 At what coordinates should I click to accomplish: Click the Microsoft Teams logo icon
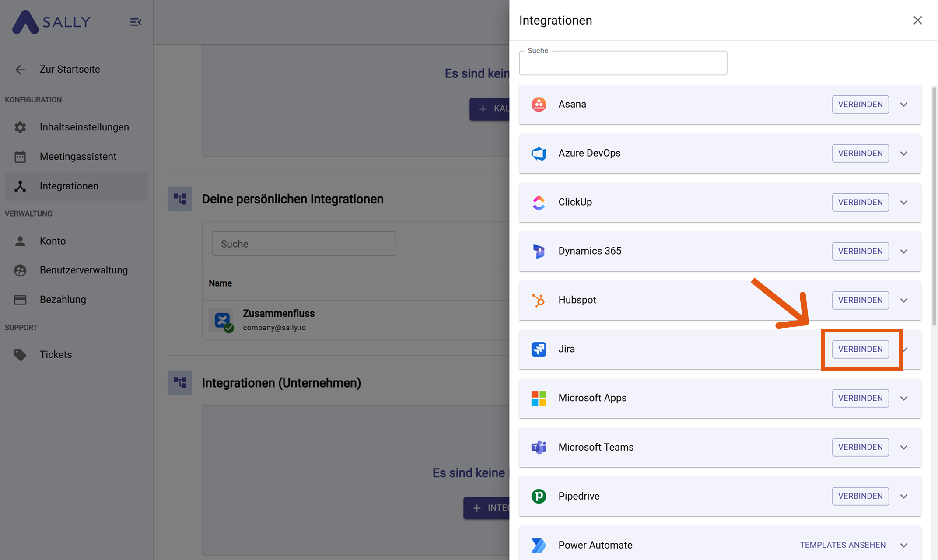click(539, 447)
